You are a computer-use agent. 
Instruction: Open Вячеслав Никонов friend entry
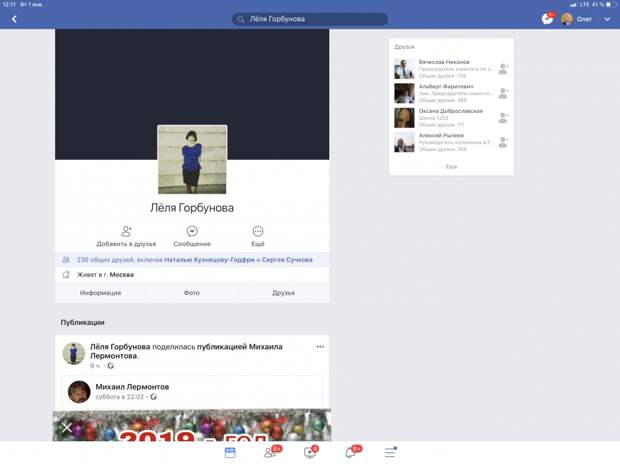pyautogui.click(x=451, y=68)
